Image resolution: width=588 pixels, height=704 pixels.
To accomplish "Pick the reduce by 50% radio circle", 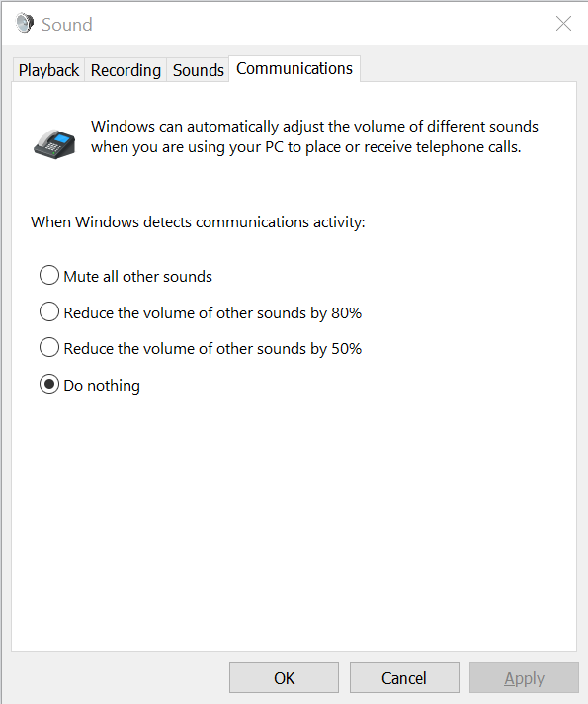I will (x=49, y=347).
